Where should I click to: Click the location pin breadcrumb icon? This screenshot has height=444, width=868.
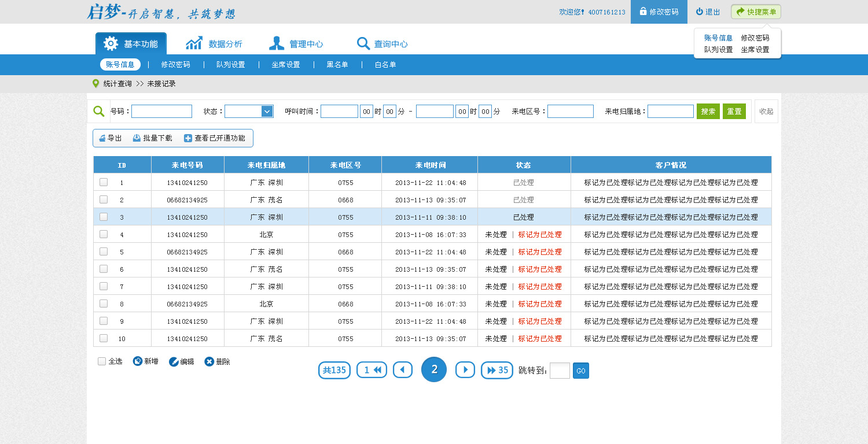[95, 83]
